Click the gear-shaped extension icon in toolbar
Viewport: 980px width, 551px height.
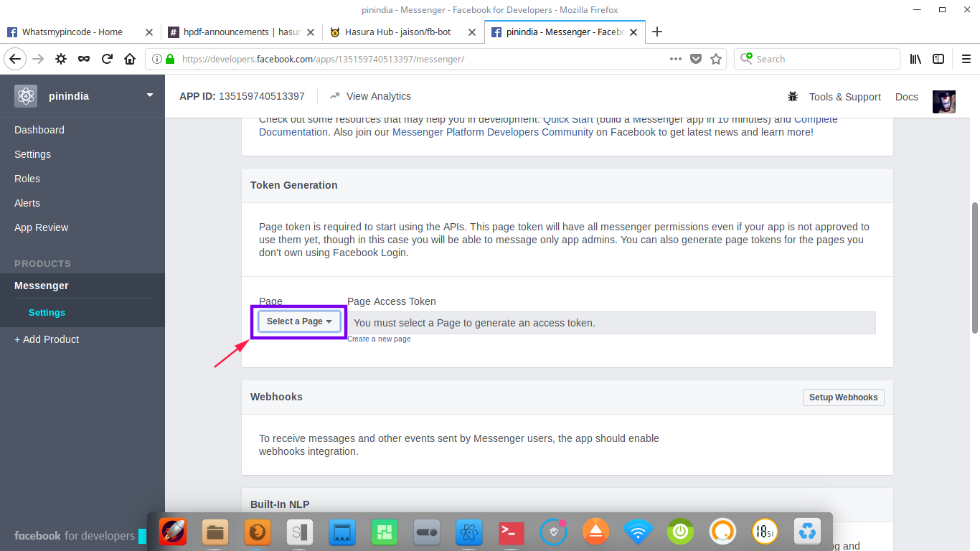(x=61, y=59)
